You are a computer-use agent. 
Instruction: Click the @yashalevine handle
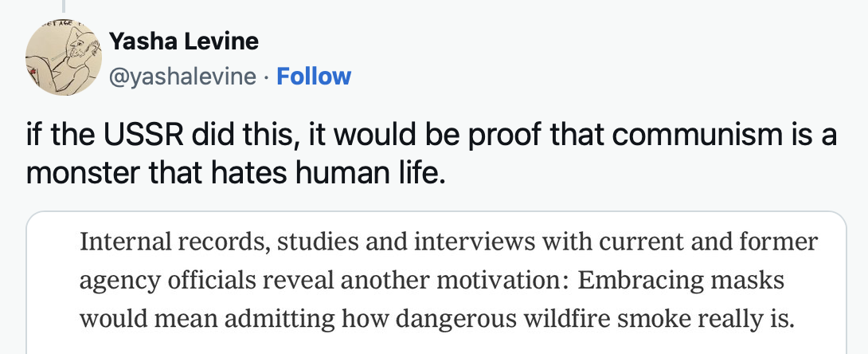coord(182,77)
